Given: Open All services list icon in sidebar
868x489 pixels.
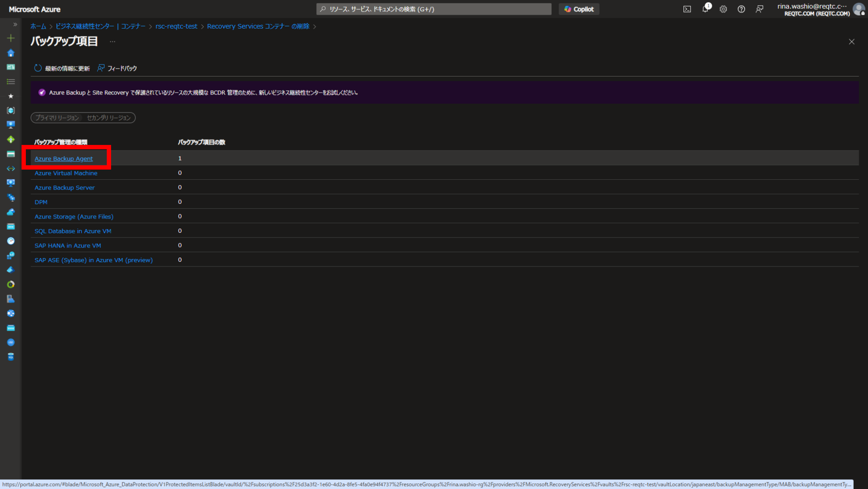Looking at the screenshot, I should click(11, 82).
